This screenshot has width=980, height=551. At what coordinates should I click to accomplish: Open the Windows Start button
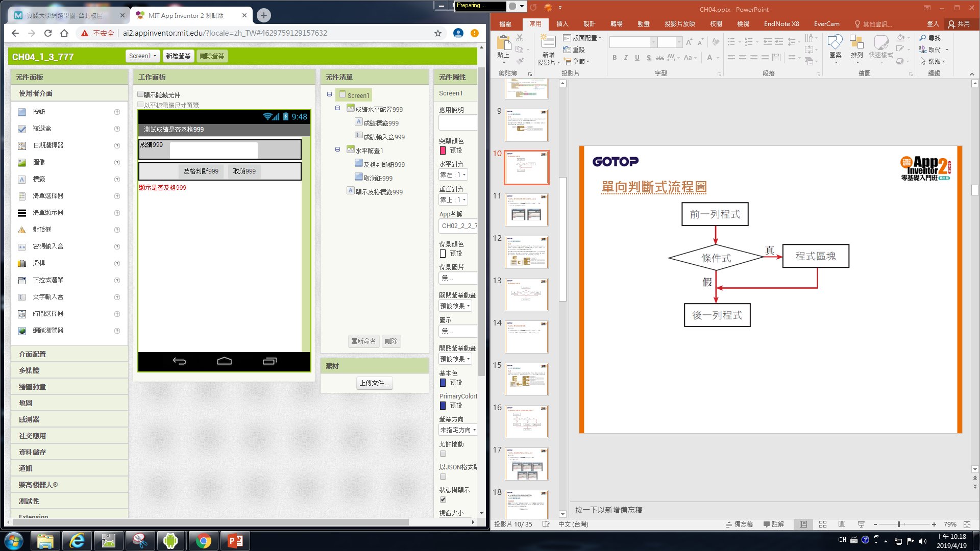14,541
